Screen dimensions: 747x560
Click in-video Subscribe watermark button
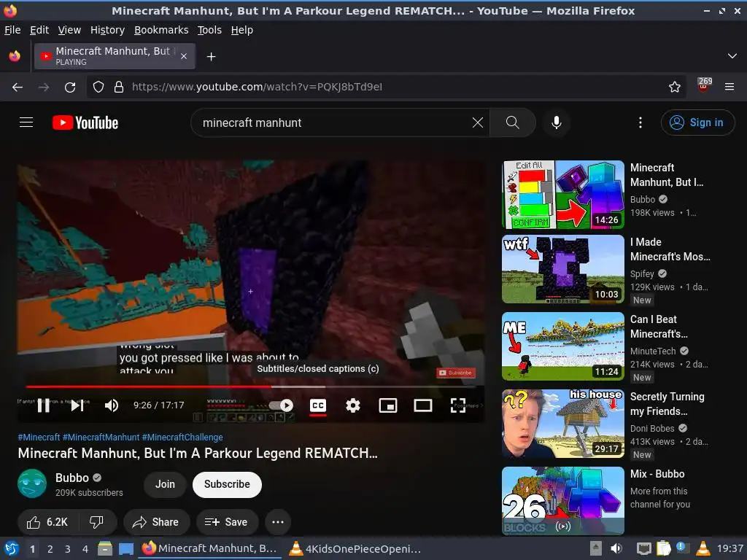pyautogui.click(x=456, y=373)
